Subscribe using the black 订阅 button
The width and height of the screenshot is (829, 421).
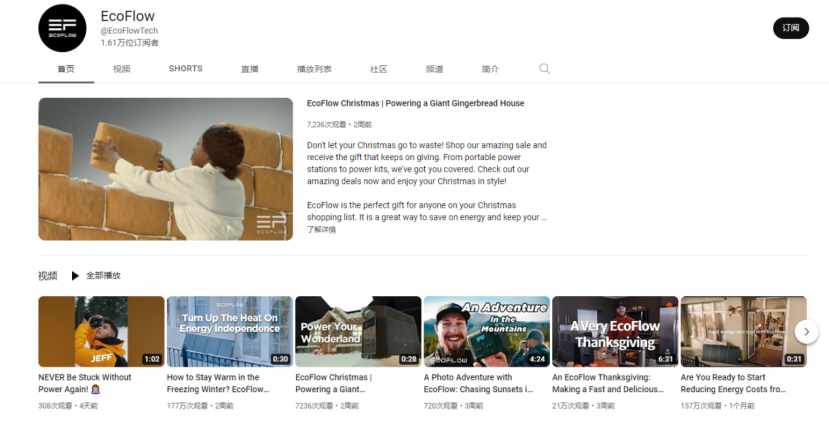tap(791, 28)
